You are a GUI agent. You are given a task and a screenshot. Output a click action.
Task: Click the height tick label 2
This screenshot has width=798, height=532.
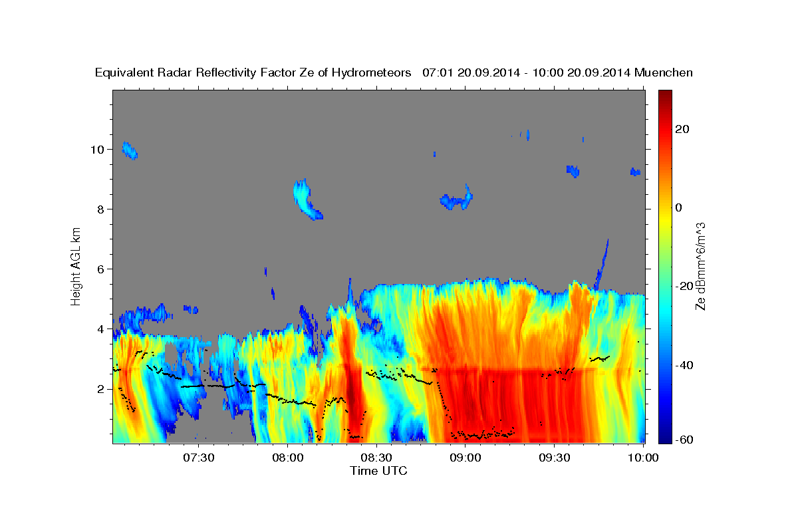pos(101,389)
